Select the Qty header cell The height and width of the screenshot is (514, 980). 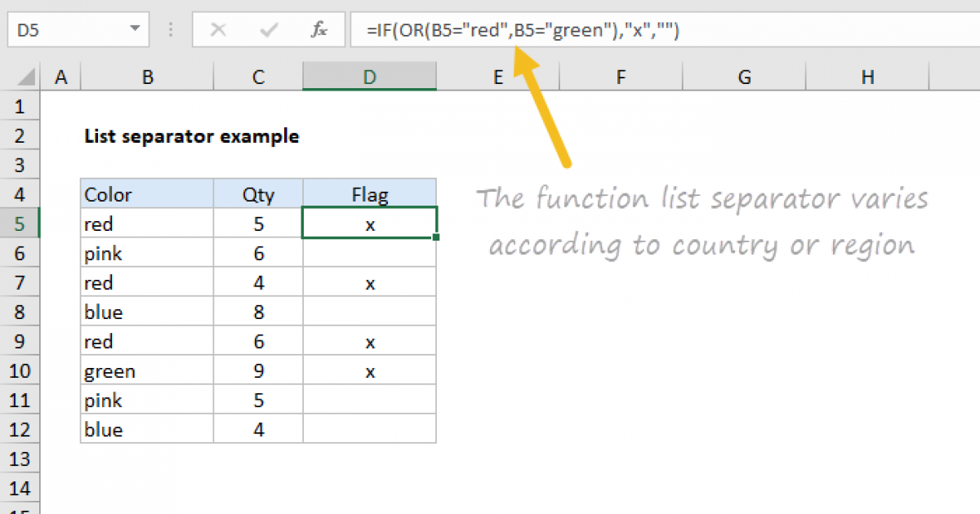(x=258, y=194)
